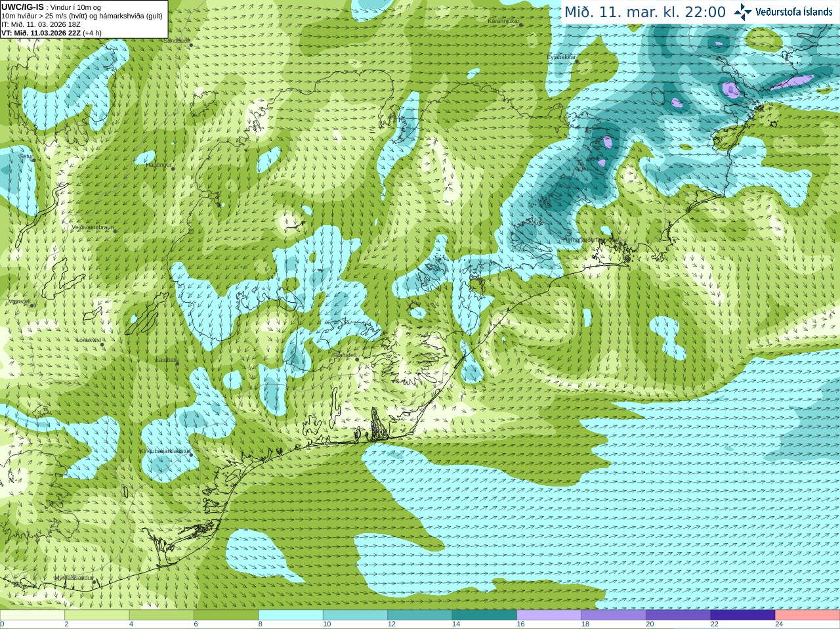Click the Setur station label
This screenshot has height=629, width=840.
pos(26,156)
